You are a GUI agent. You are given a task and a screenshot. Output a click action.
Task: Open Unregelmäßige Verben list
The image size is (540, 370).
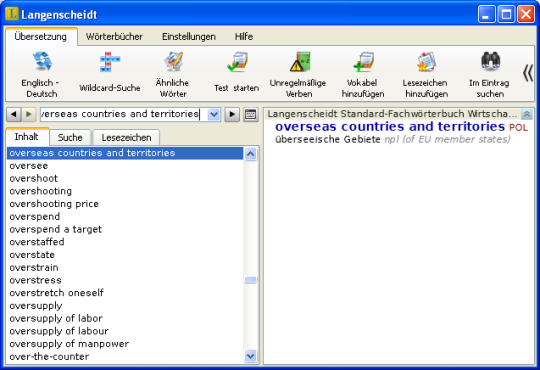coord(298,74)
